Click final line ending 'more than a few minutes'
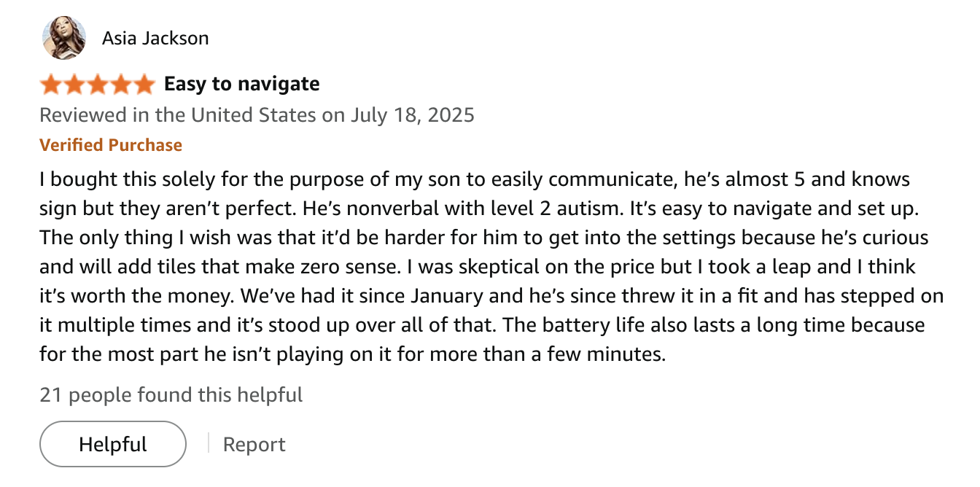The image size is (980, 487). coord(353,354)
